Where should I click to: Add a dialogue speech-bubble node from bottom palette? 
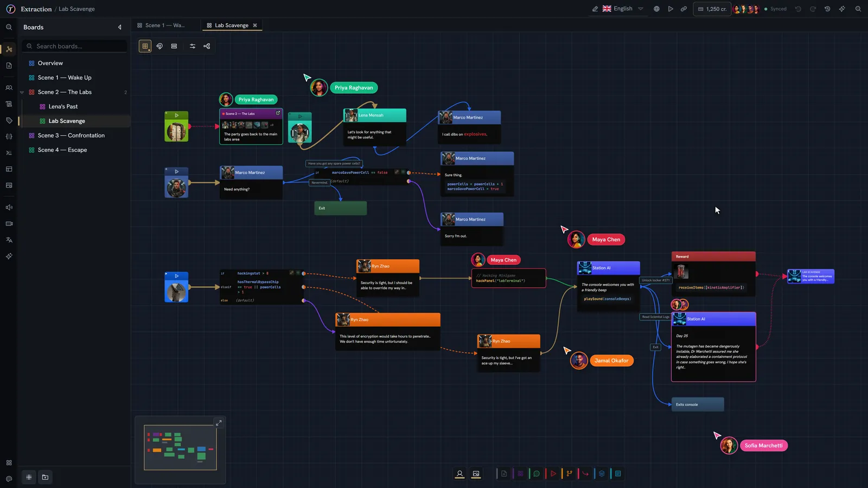pos(537,474)
